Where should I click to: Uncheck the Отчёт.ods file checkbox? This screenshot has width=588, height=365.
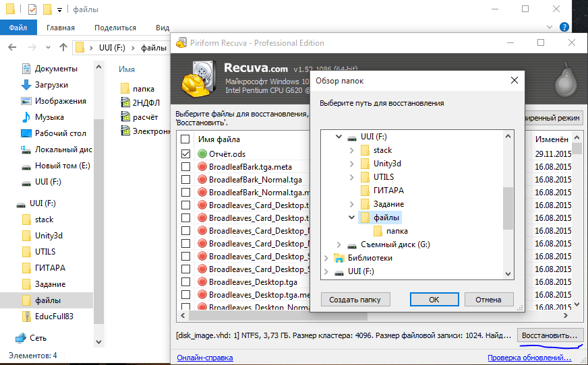coord(185,154)
